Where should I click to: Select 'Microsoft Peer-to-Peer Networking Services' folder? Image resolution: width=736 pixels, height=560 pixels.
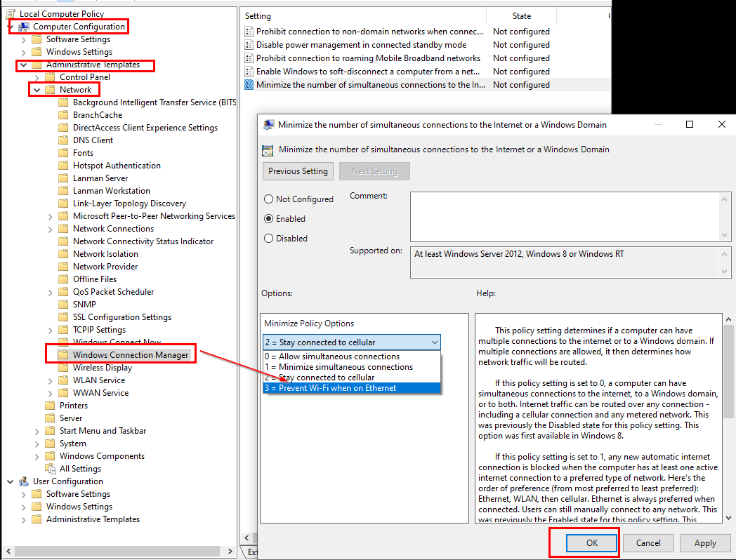pyautogui.click(x=154, y=216)
